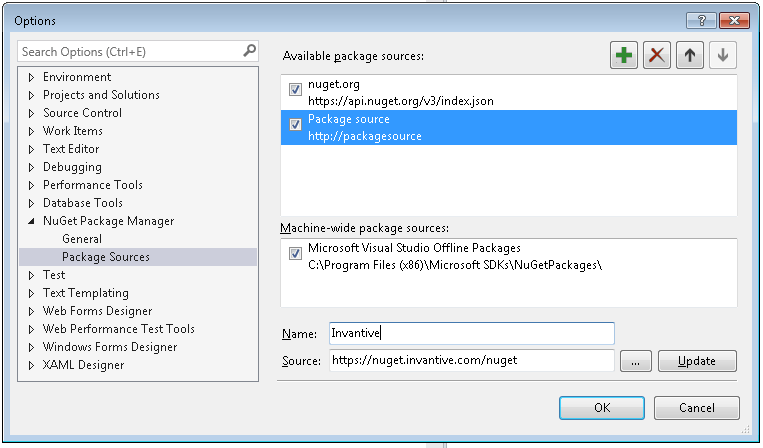Move package source up with arrow
The height and width of the screenshot is (448, 763).
(690, 55)
